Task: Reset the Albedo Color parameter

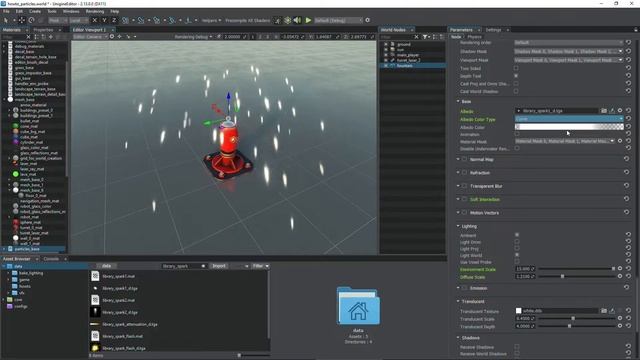Action: [629, 127]
